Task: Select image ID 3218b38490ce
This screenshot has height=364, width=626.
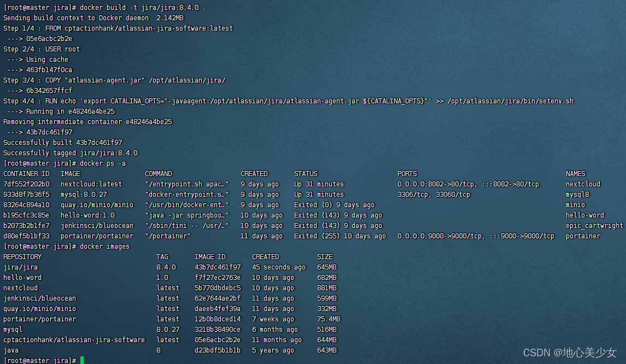Action: coord(218,329)
